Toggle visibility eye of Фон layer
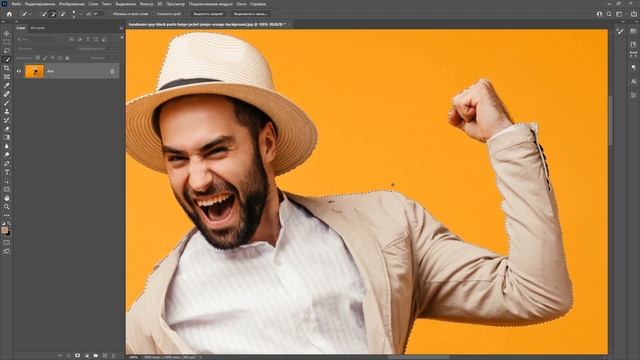The image size is (640, 360). coord(19,71)
